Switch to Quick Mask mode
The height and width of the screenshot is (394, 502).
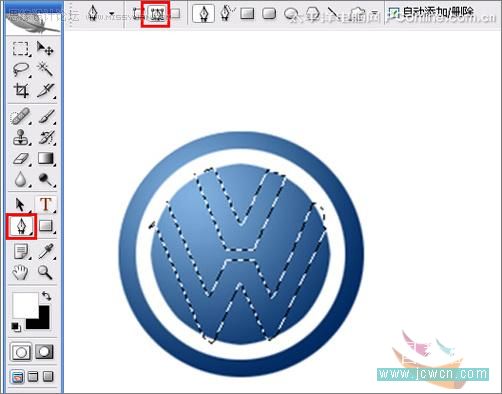pyautogui.click(x=44, y=352)
